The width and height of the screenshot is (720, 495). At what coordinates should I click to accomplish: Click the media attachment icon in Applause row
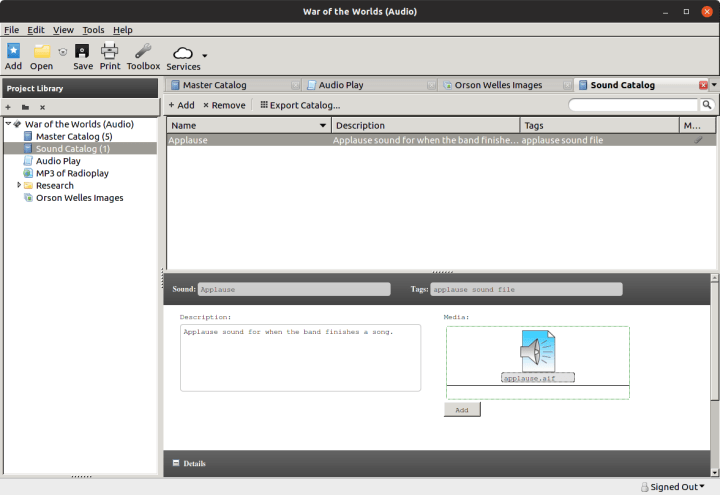click(698, 140)
